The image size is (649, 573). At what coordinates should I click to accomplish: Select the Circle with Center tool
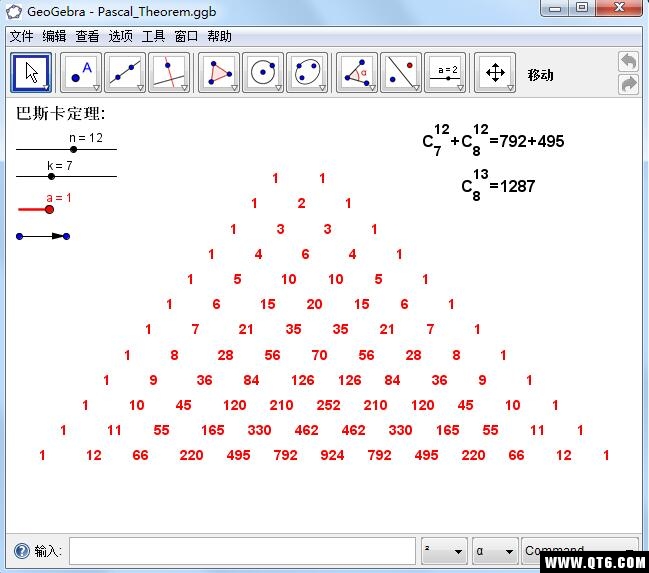263,72
